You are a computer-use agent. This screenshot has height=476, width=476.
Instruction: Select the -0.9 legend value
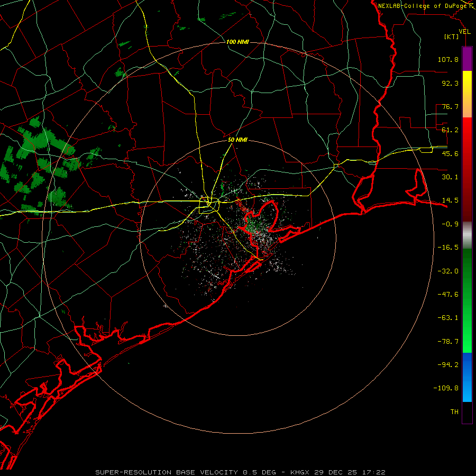[x=450, y=224]
